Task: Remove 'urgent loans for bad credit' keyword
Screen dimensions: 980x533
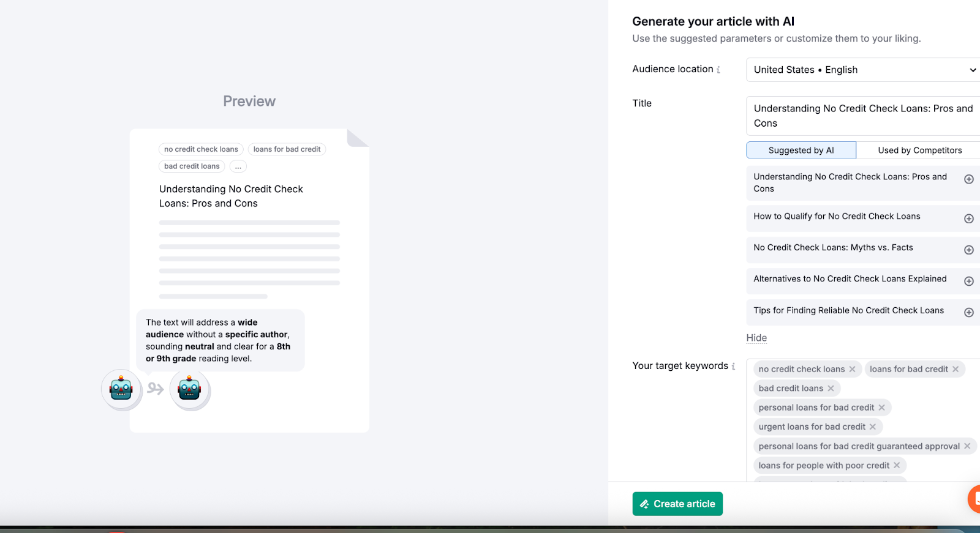Action: (873, 427)
